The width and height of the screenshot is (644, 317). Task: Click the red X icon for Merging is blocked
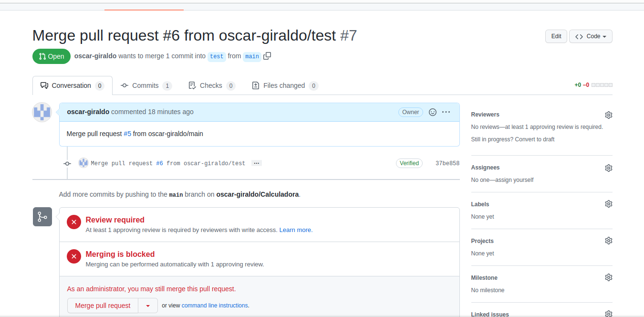click(74, 256)
